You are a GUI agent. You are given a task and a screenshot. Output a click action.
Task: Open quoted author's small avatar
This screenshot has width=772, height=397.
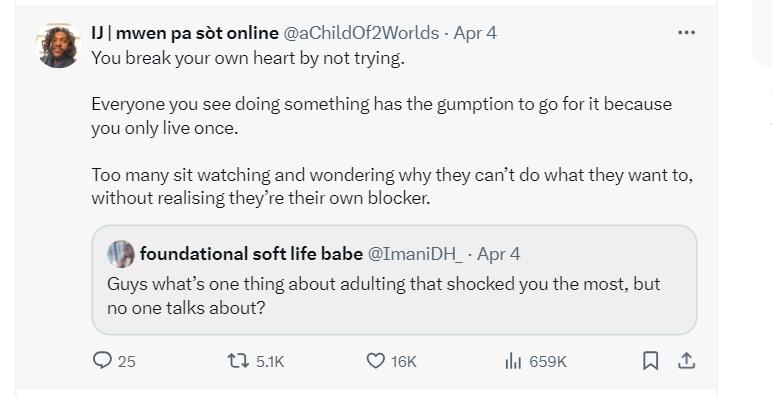click(121, 254)
